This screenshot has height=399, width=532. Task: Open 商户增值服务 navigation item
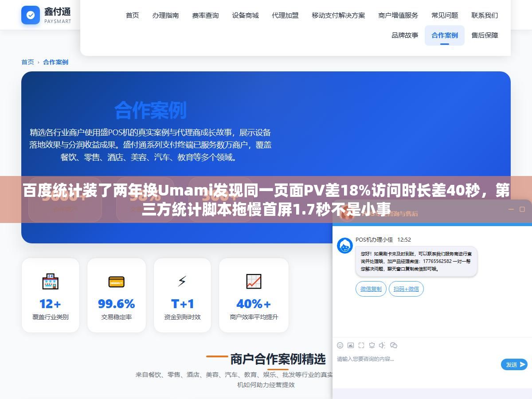tap(398, 15)
